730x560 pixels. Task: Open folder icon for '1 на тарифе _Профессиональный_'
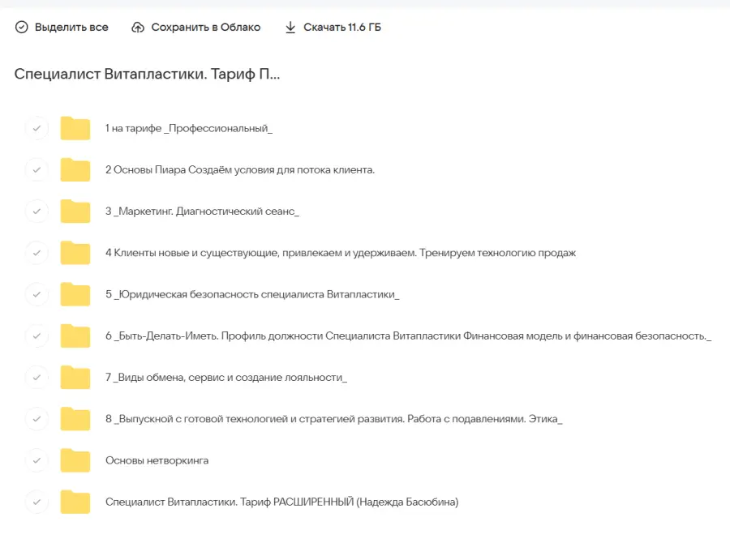(x=75, y=128)
